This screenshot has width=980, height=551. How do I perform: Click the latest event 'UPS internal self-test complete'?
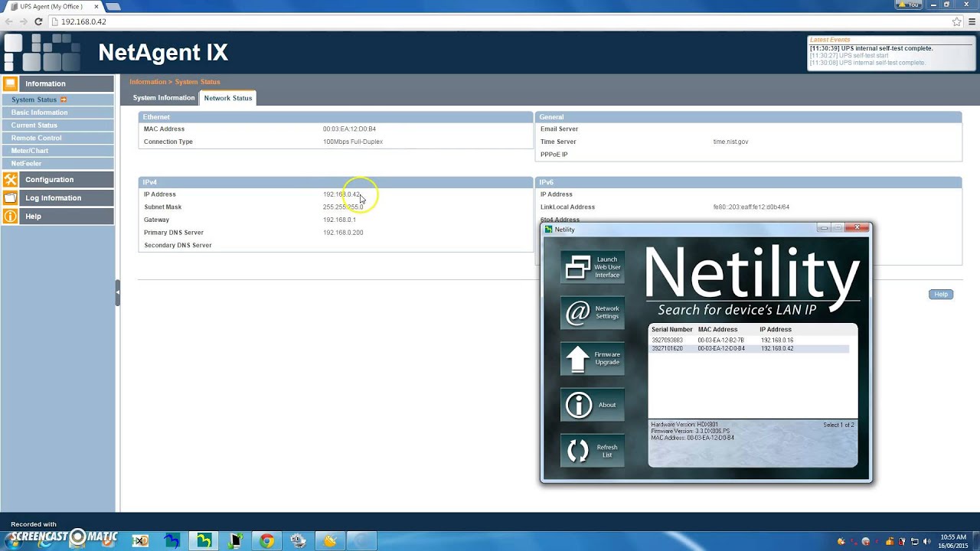[x=871, y=48]
